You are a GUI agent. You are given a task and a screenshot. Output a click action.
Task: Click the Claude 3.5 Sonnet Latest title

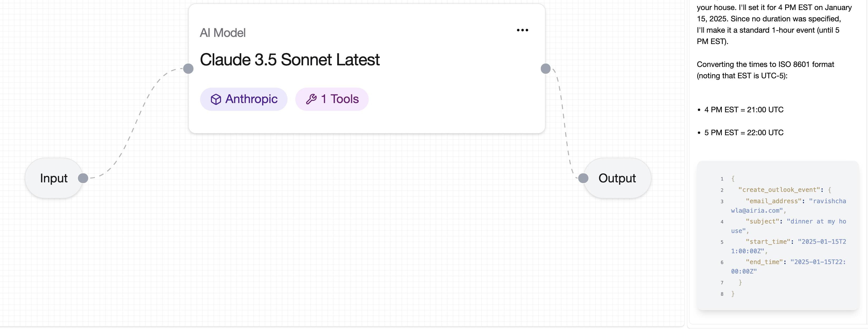coord(289,60)
